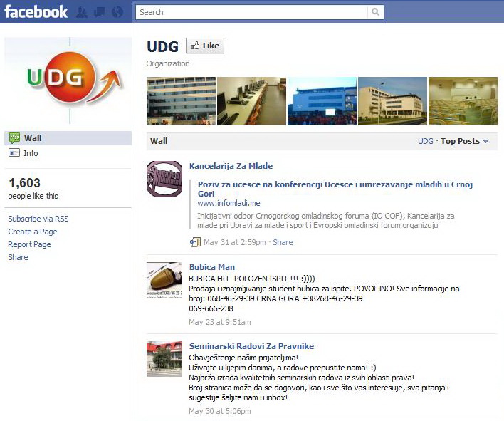Open Kancelarija Za Mlade avatar
Screen dimensions: 504x421
(x=164, y=179)
